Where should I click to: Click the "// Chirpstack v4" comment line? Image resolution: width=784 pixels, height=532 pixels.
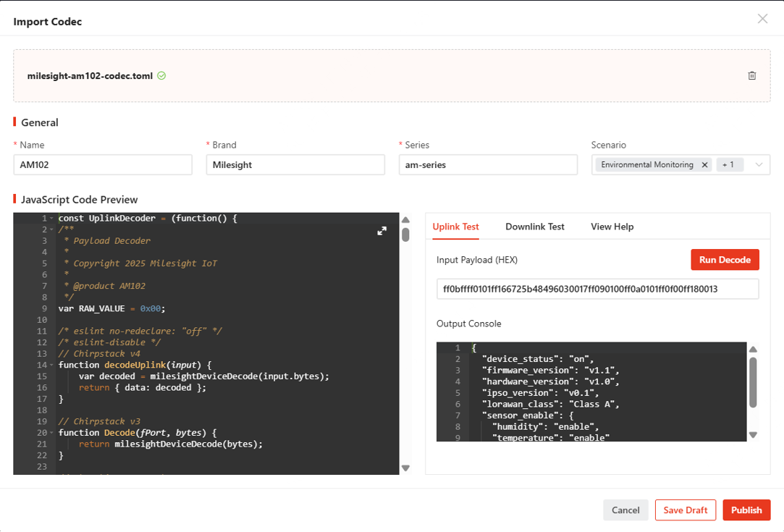[99, 353]
